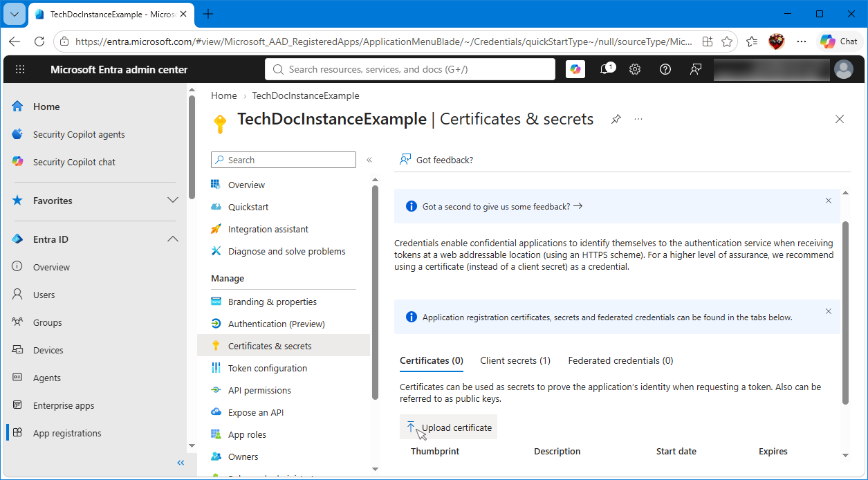The height and width of the screenshot is (480, 868).
Task: Click the Got feedback? button
Action: pos(436,160)
